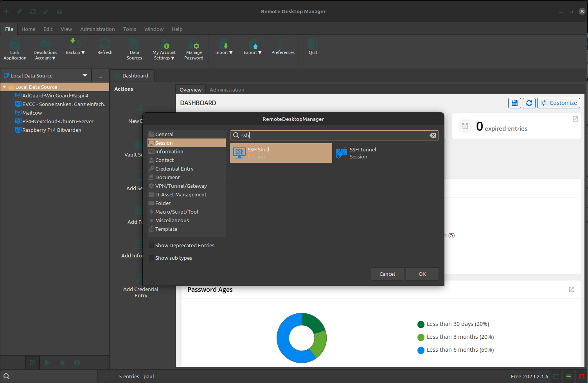The image size is (588, 383).
Task: Click the Cancel button
Action: [387, 274]
